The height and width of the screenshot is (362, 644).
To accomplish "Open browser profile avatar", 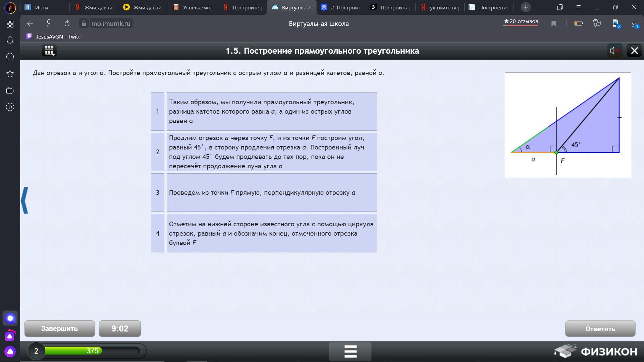I will tap(10, 7).
